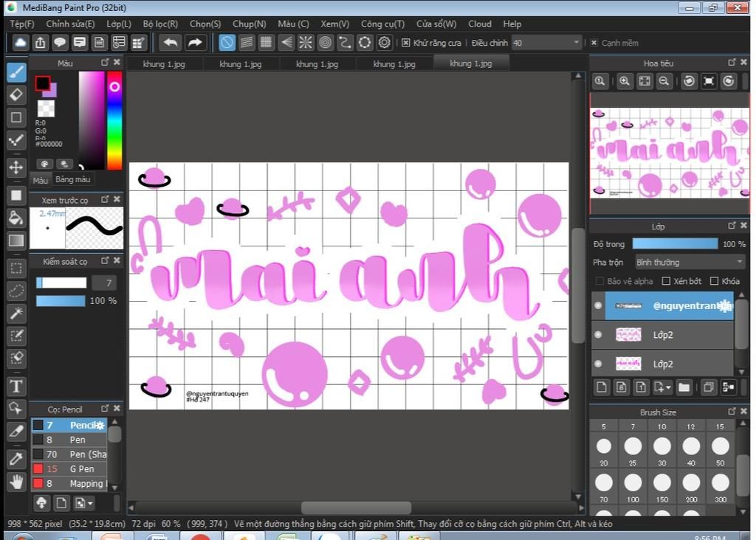Adjust the Độ trong opacity slider
This screenshot has height=540, width=756.
(x=675, y=243)
